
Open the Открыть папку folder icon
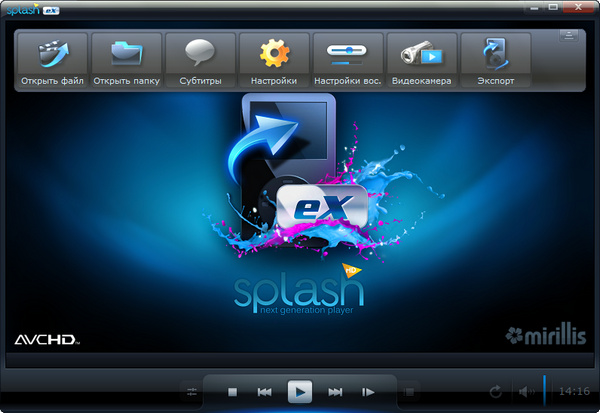coord(126,60)
